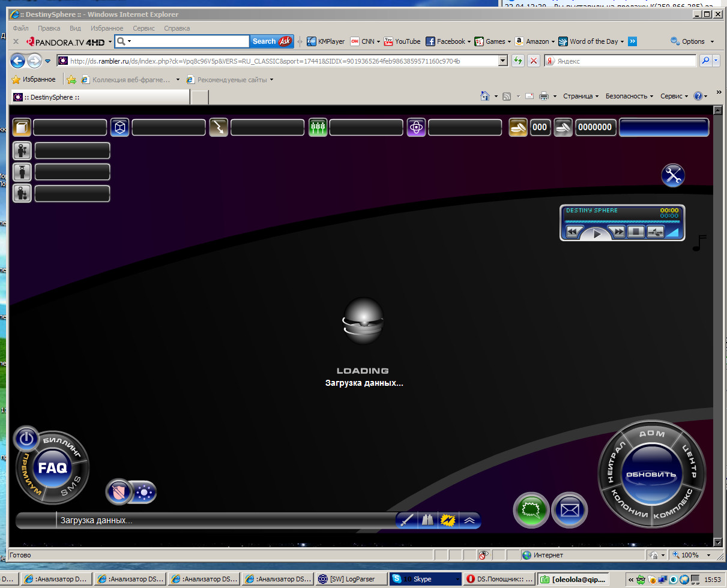Adjust the music player volume triangle
The width and height of the screenshot is (727, 588).
[672, 232]
